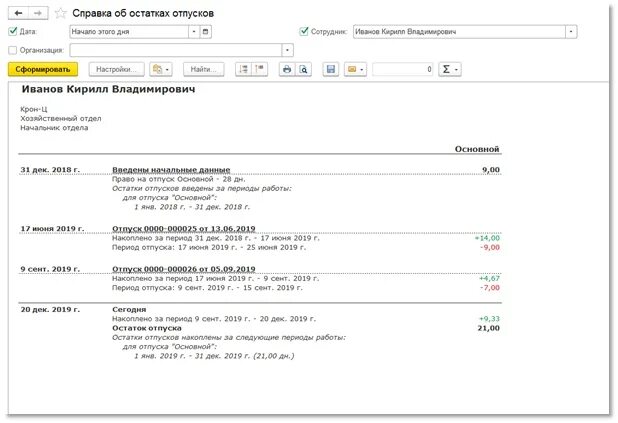The width and height of the screenshot is (618, 423).
Task: Select the date cell 20 дек. 2019 г.
Action: (50, 309)
